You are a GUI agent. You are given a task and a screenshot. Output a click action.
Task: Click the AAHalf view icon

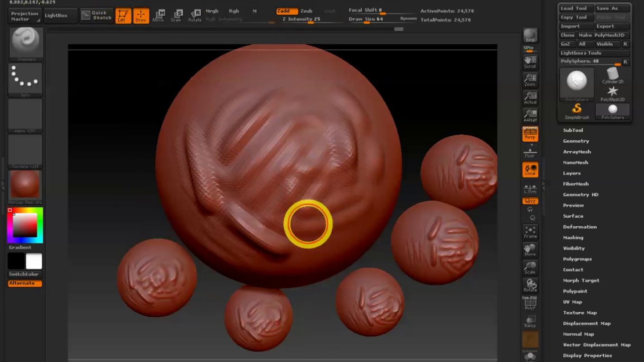point(530,116)
